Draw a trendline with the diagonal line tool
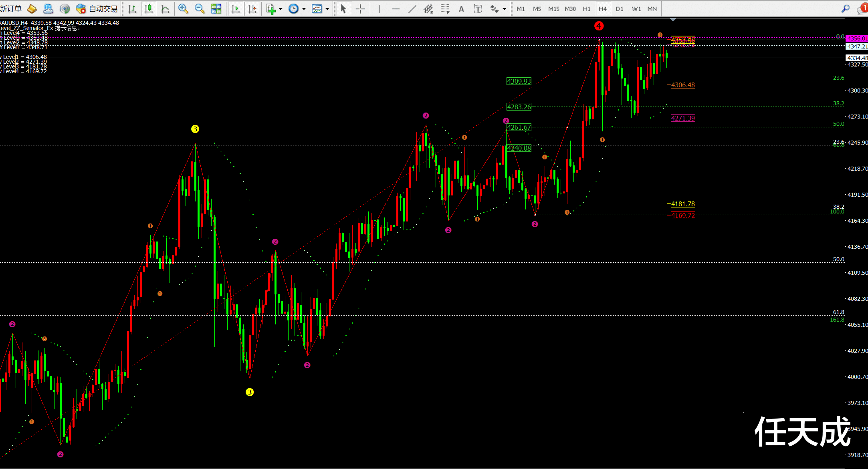The width and height of the screenshot is (868, 469). [412, 9]
